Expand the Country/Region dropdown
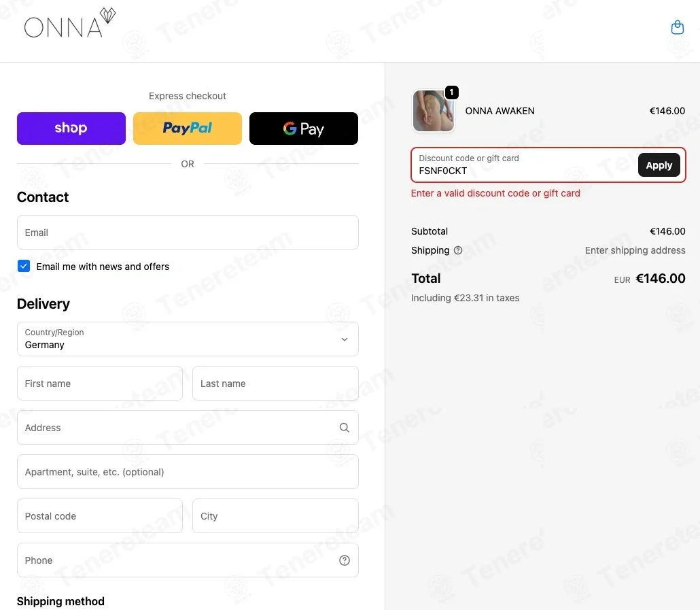The height and width of the screenshot is (610, 700). coord(188,339)
